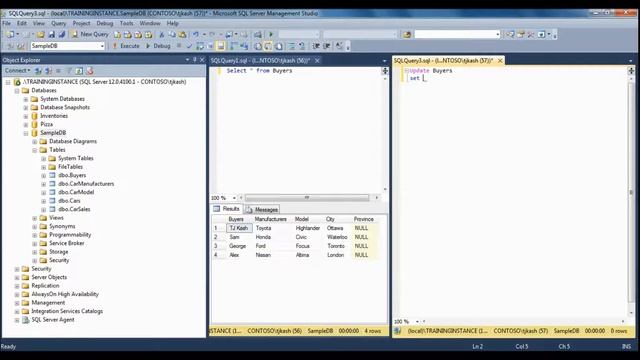Click the 'Highlander' model cell

(x=308, y=228)
